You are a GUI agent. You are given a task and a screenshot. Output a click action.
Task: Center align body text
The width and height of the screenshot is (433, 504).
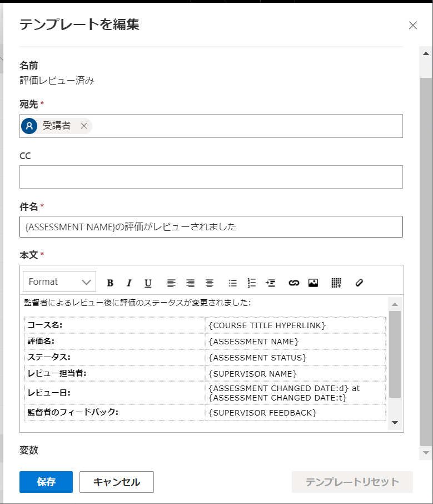click(x=210, y=283)
